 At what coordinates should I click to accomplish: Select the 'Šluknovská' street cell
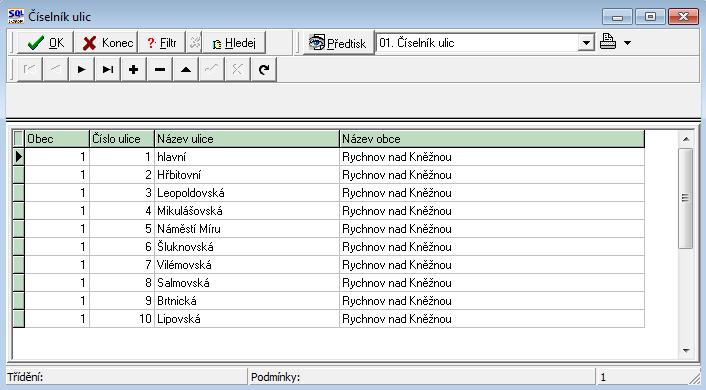pos(247,247)
